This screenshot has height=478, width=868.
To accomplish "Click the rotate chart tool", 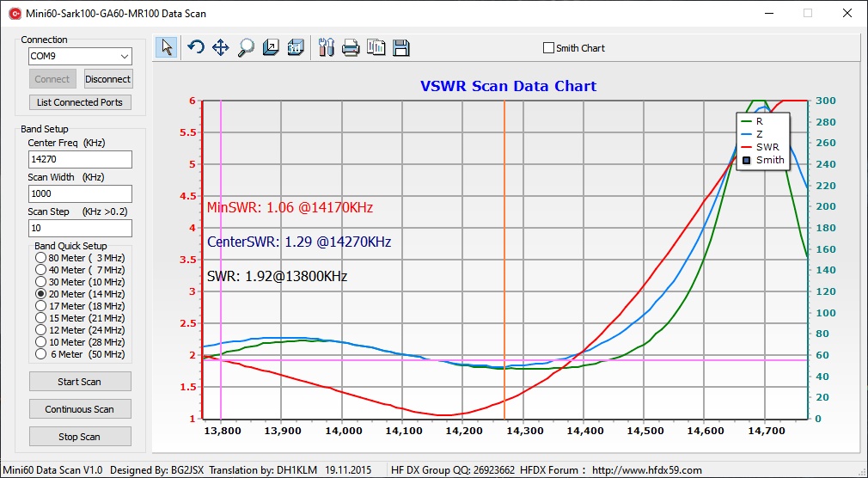I will tap(195, 47).
